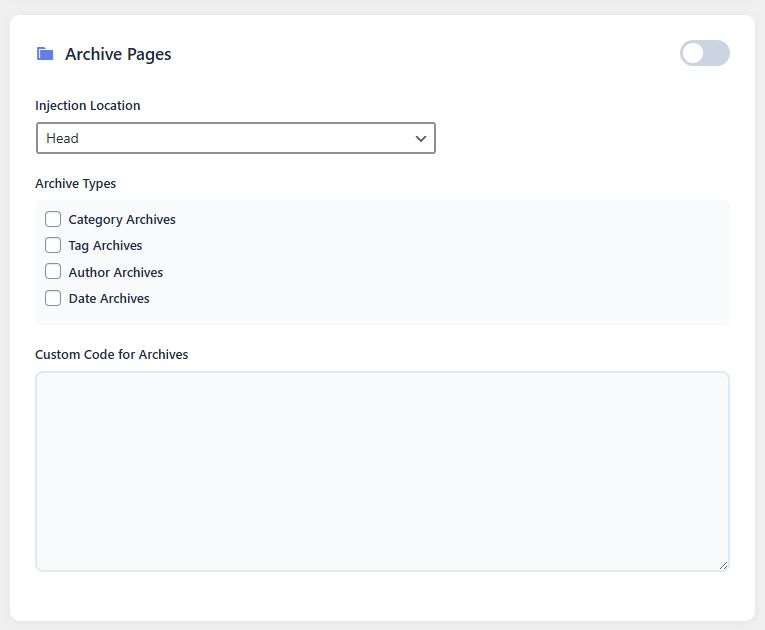Click the Archive Types group label
This screenshot has width=765, height=630.
pos(75,183)
